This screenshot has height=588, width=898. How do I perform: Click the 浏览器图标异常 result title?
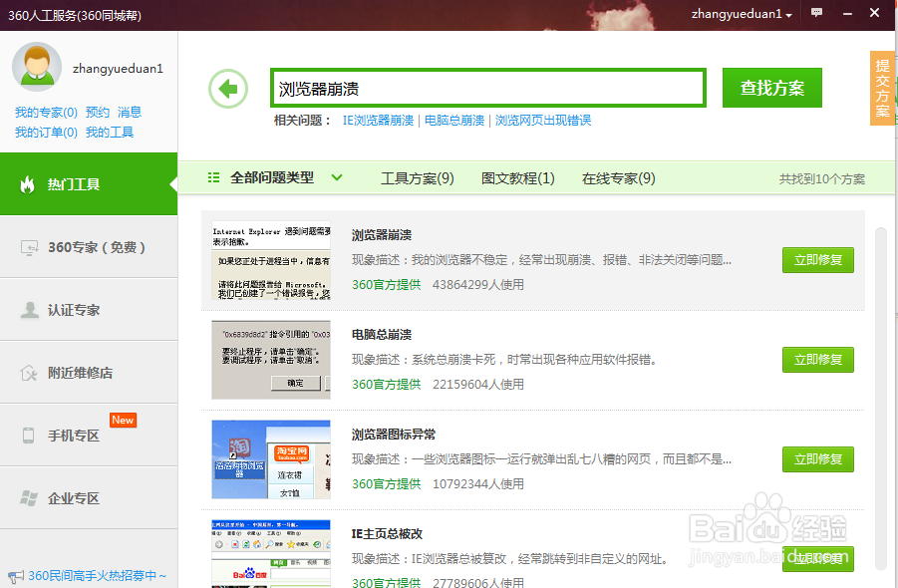(x=394, y=435)
